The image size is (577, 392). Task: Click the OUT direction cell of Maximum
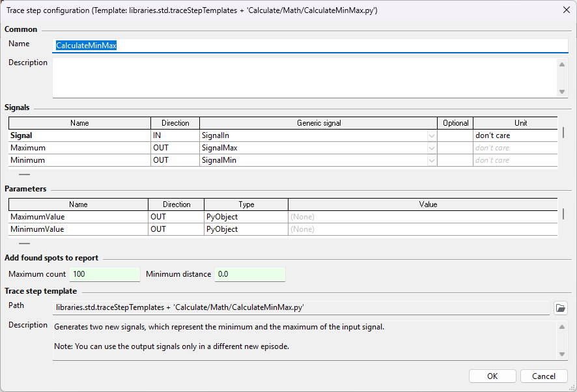(x=175, y=148)
